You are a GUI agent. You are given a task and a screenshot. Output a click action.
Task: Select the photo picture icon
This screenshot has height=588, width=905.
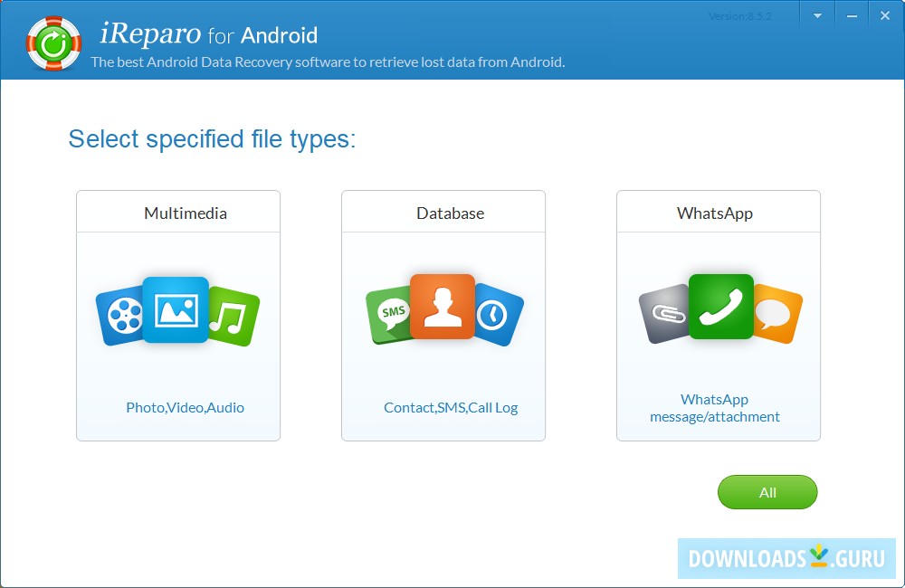pyautogui.click(x=176, y=310)
